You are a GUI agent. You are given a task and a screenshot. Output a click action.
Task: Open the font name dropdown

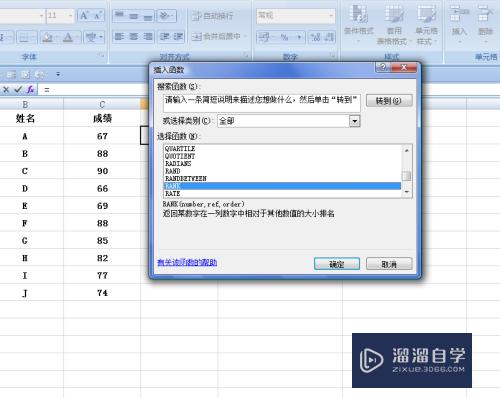[x=41, y=16]
